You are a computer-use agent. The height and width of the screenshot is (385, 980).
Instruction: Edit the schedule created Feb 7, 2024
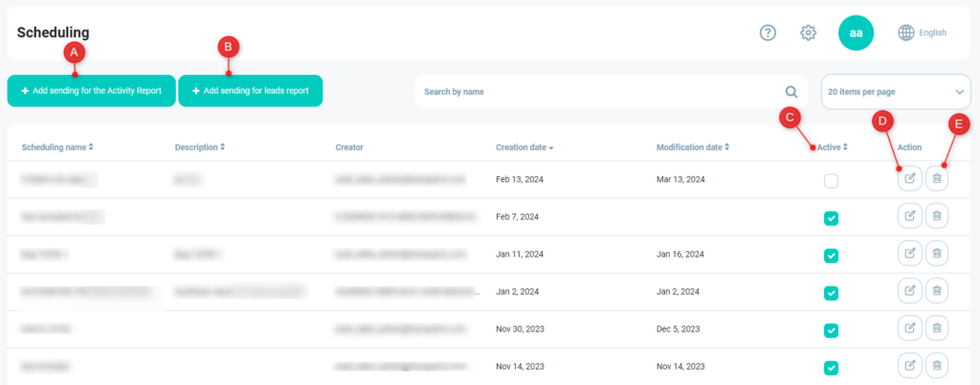pyautogui.click(x=909, y=217)
